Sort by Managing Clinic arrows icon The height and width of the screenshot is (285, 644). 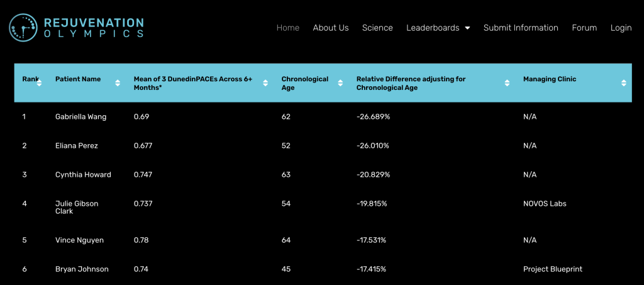(623, 83)
